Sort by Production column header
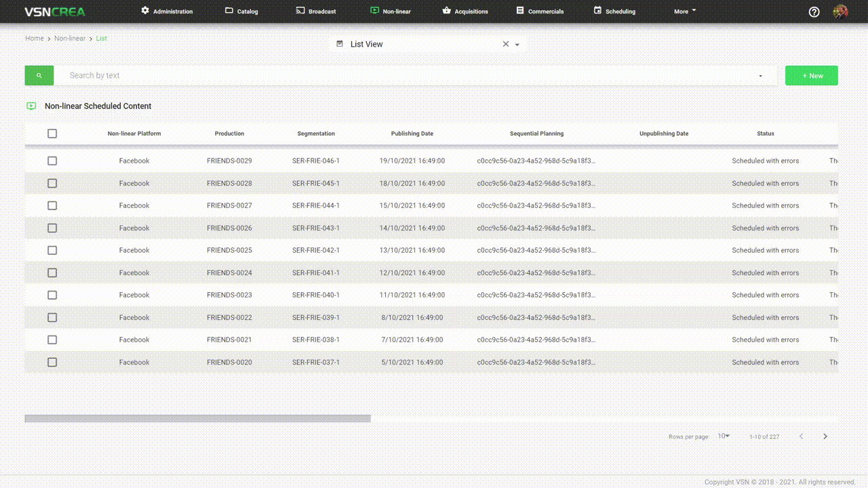 click(229, 134)
